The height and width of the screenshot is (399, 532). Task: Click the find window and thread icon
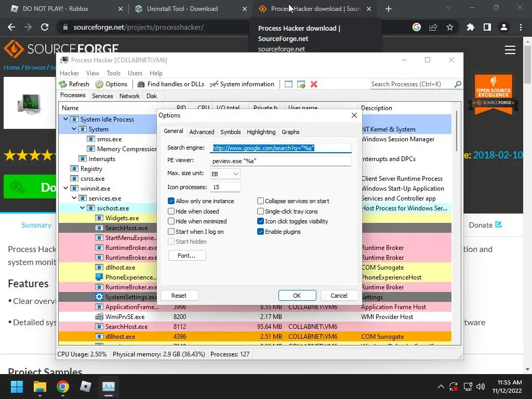301,84
